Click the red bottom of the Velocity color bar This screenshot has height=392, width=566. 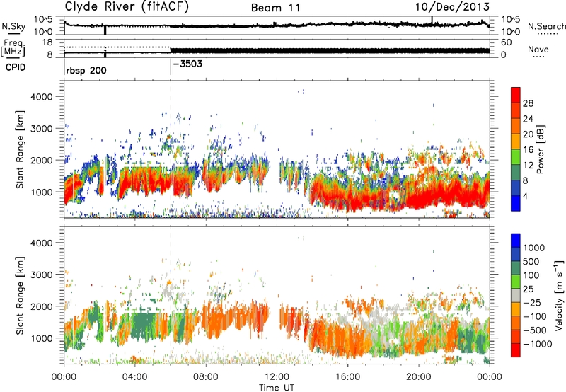click(x=516, y=350)
